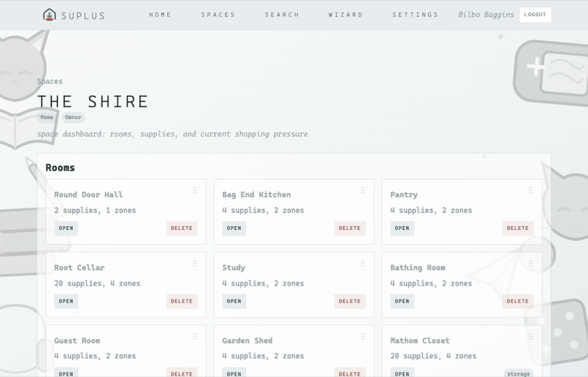Image resolution: width=588 pixels, height=377 pixels.
Task: Click the THE SHIRE page title
Action: (x=93, y=101)
